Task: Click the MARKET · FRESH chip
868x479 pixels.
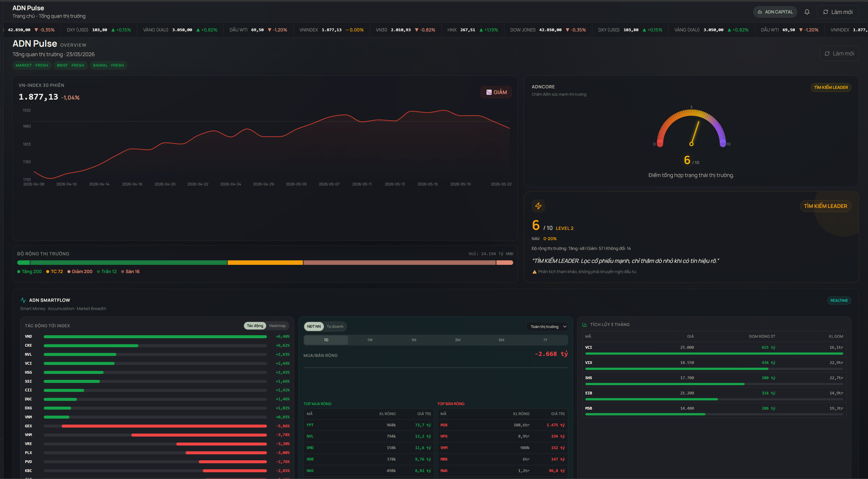Action: pos(32,65)
